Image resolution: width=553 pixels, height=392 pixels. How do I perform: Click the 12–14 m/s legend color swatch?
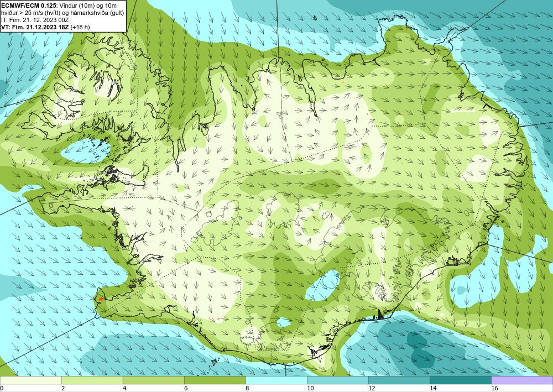coord(399,380)
